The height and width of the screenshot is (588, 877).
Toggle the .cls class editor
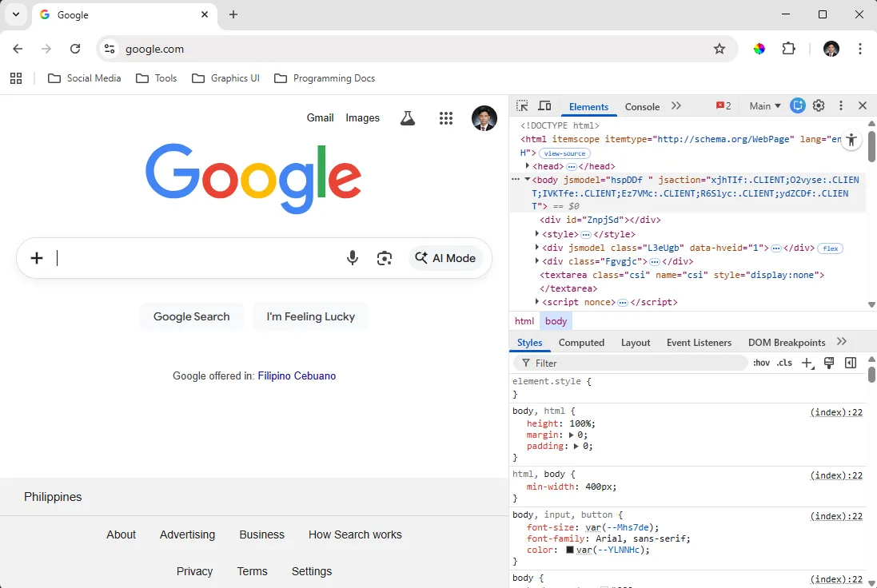pyautogui.click(x=784, y=363)
